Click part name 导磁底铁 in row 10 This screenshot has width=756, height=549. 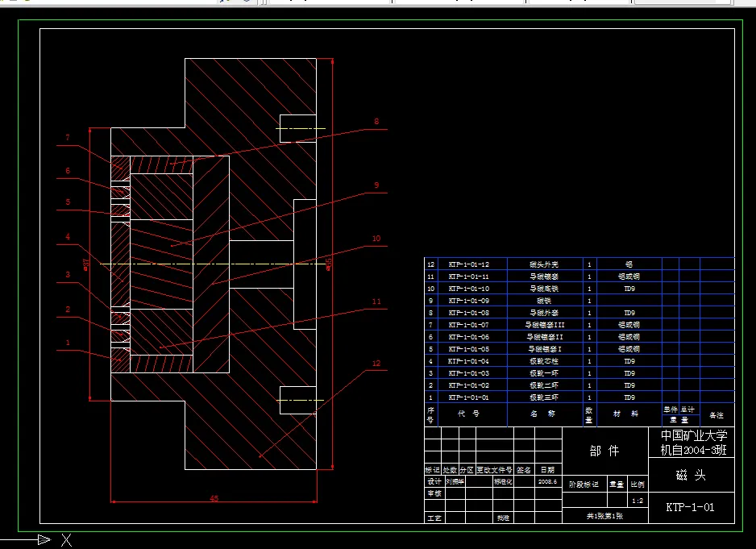(x=544, y=289)
